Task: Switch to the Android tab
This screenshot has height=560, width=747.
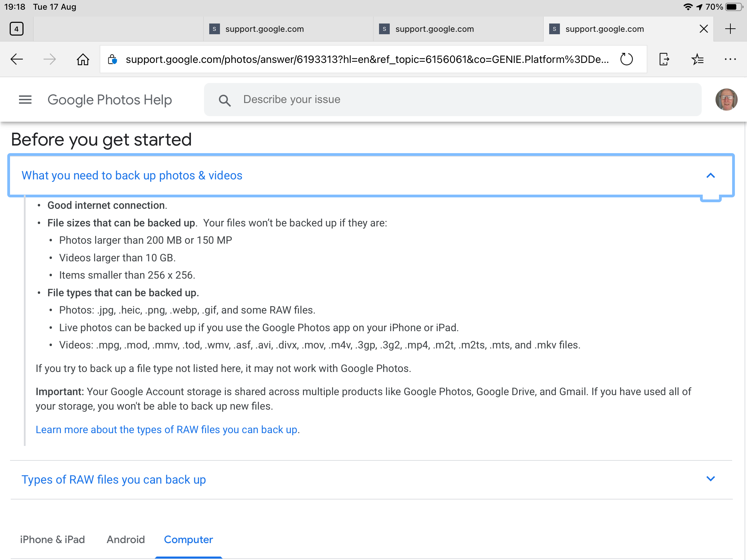Action: 126,540
